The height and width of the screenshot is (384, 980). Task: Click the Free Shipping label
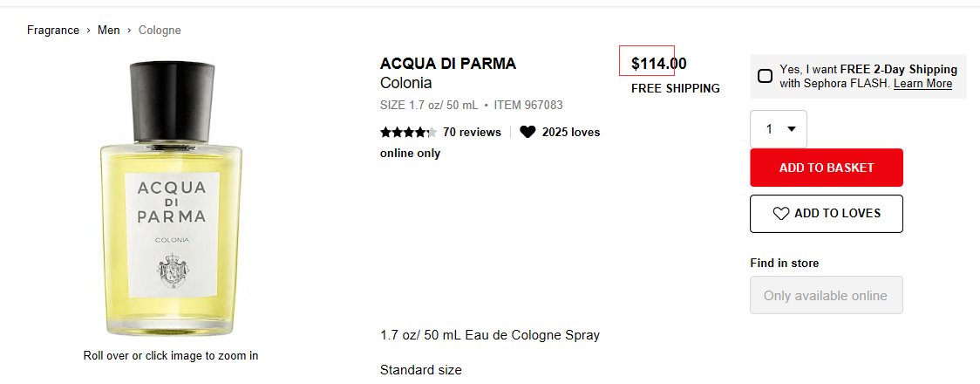point(675,88)
